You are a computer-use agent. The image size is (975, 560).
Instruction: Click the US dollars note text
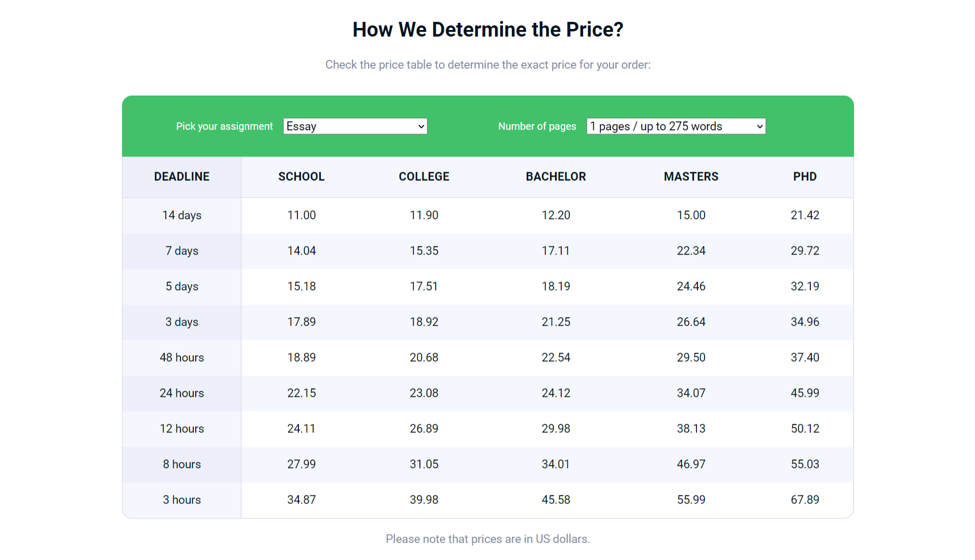(487, 539)
